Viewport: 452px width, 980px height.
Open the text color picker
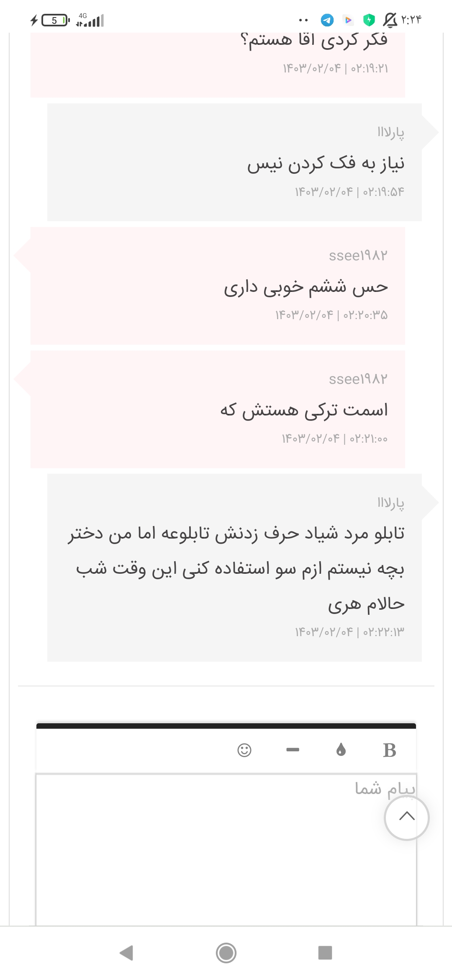coord(341,750)
